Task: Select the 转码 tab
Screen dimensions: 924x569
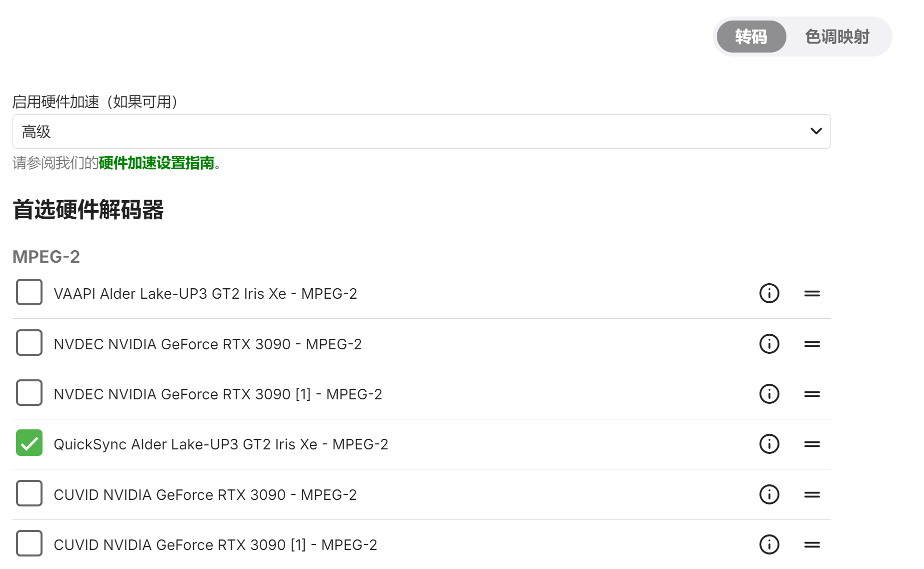Action: tap(751, 37)
